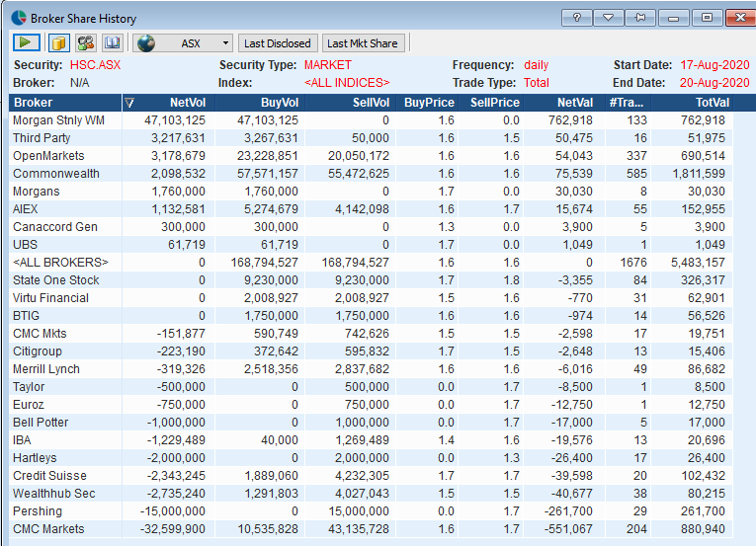Select the Commonwealth broker row
Screen dimensions: 756x546
(371, 174)
